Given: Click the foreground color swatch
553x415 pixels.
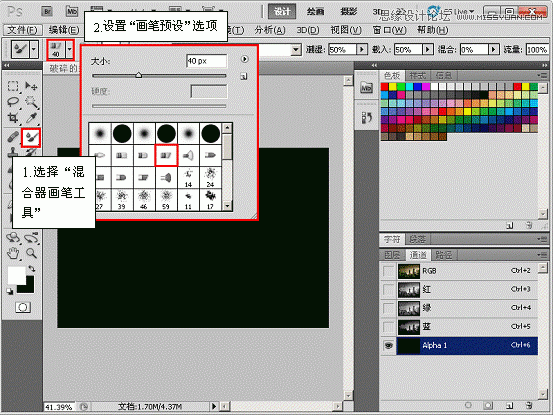Looking at the screenshot, I should coord(16,275).
